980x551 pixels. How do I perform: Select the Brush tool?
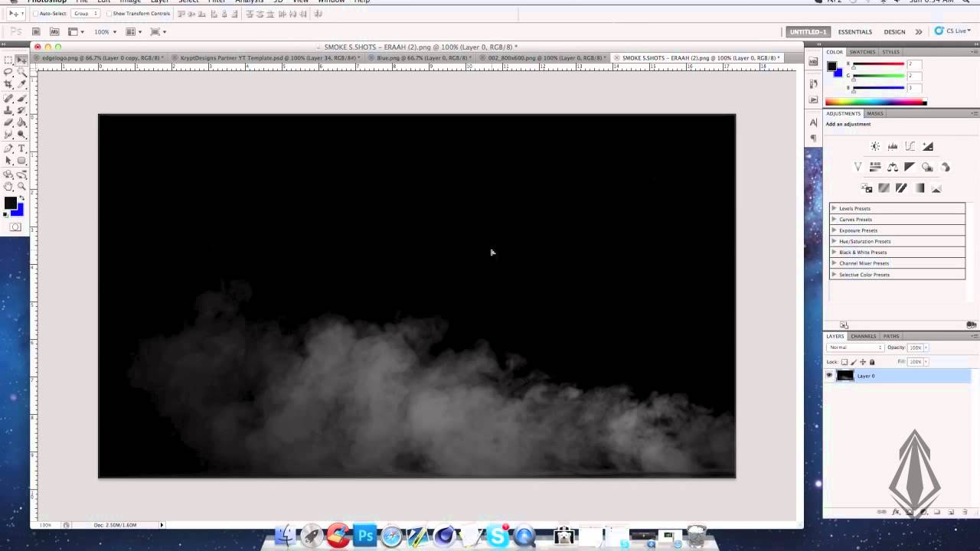click(x=21, y=98)
